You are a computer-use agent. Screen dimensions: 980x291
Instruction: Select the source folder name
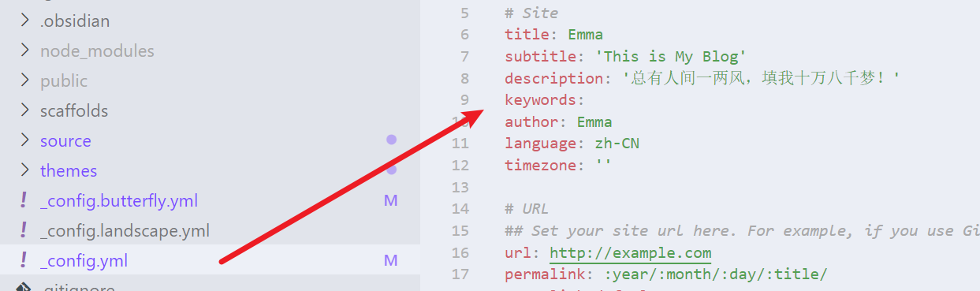point(65,141)
